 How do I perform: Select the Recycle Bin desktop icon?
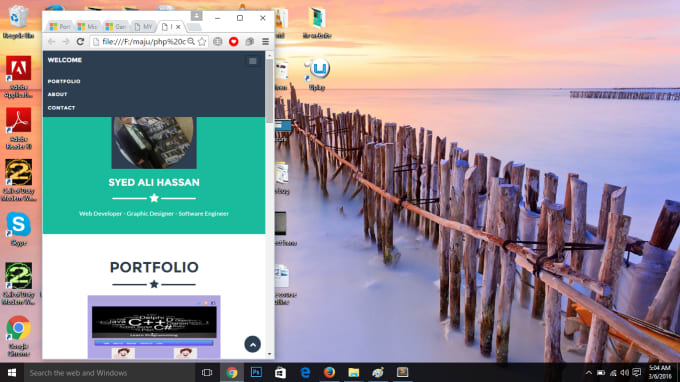18,22
